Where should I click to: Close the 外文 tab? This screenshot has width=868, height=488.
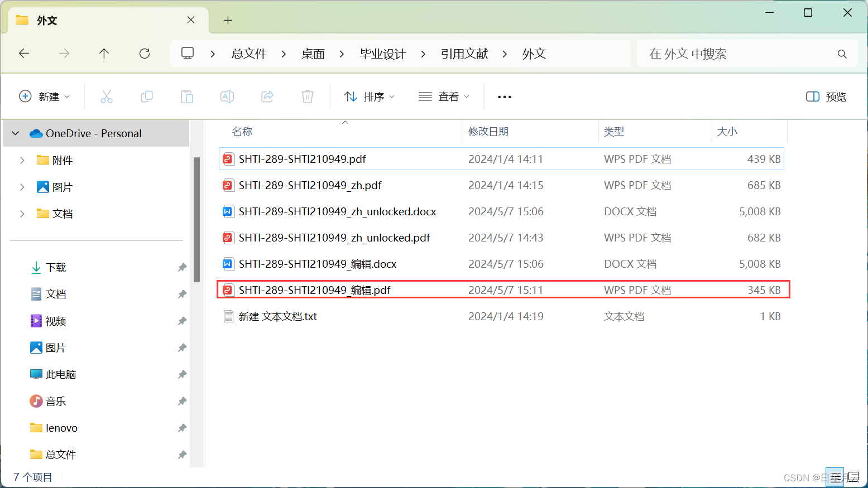(191, 20)
